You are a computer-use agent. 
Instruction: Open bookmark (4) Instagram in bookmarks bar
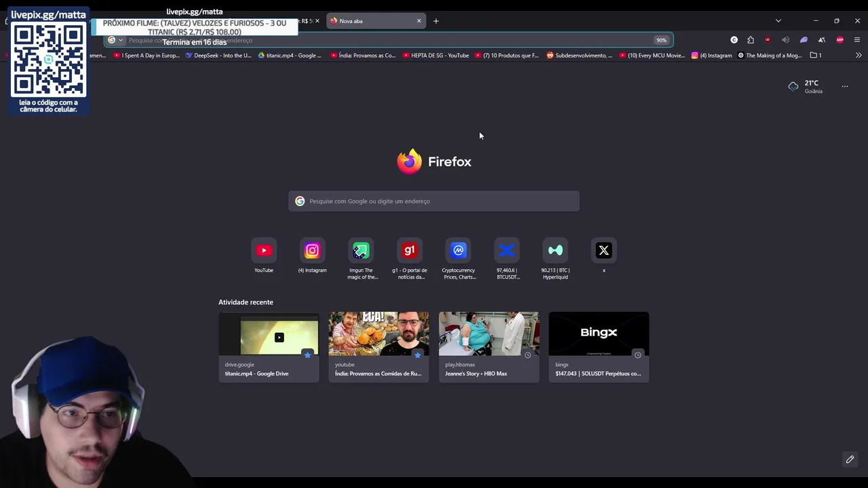coord(712,56)
